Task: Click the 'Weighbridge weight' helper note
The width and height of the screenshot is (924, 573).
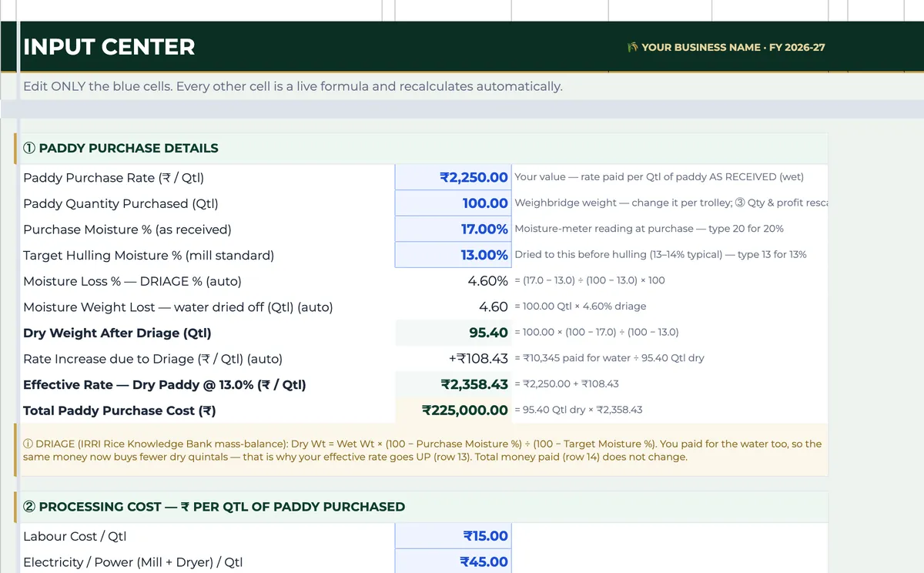Action: 671,203
